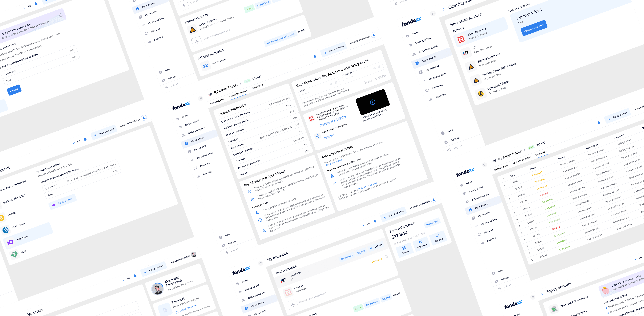
Task: Open RU language dropdown on the My profile screen
Action: (126, 279)
